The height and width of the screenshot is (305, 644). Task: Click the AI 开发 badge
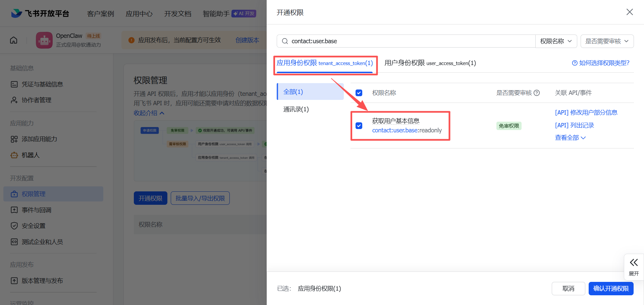click(x=244, y=13)
